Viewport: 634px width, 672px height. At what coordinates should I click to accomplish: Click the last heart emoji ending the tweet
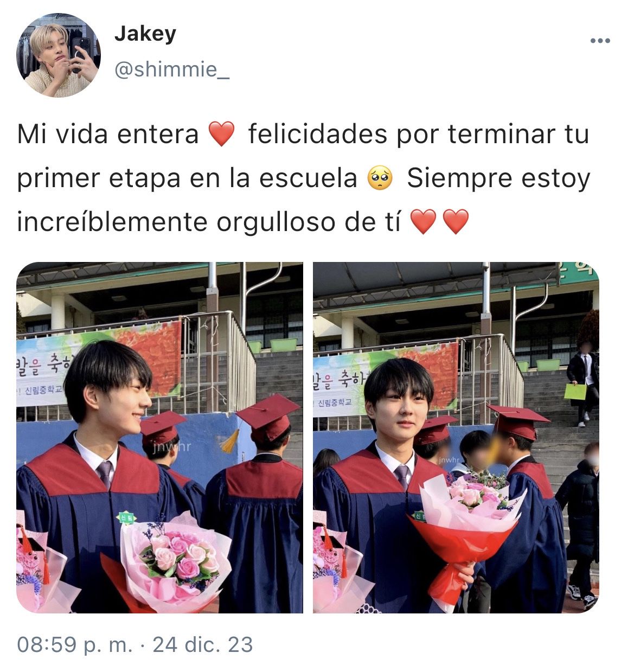click(x=456, y=223)
